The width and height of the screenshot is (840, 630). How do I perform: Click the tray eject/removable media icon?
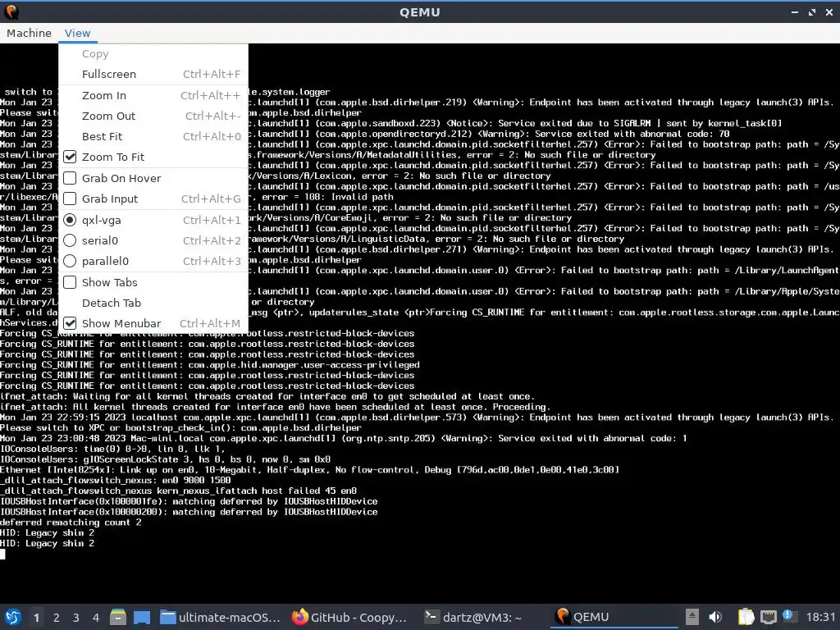point(692,617)
